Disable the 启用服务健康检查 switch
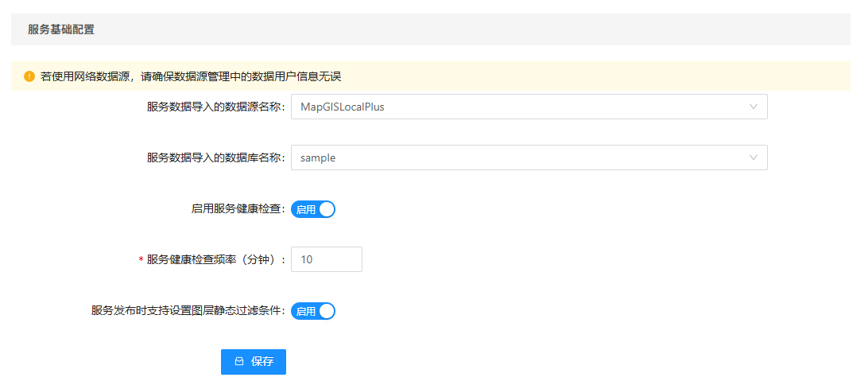The width and height of the screenshot is (868, 385). (313, 209)
